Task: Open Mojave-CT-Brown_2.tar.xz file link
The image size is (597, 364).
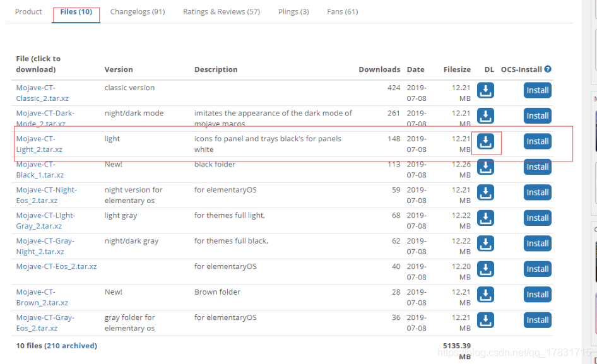Action: [x=42, y=297]
